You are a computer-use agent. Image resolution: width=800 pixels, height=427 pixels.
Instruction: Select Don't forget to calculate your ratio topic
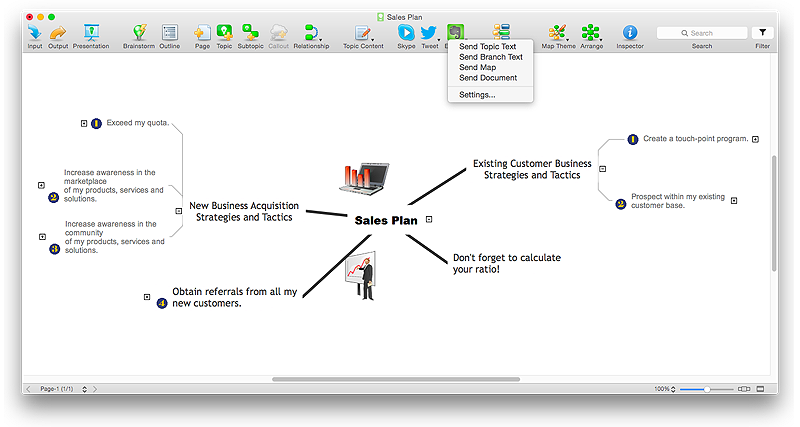pyautogui.click(x=507, y=263)
